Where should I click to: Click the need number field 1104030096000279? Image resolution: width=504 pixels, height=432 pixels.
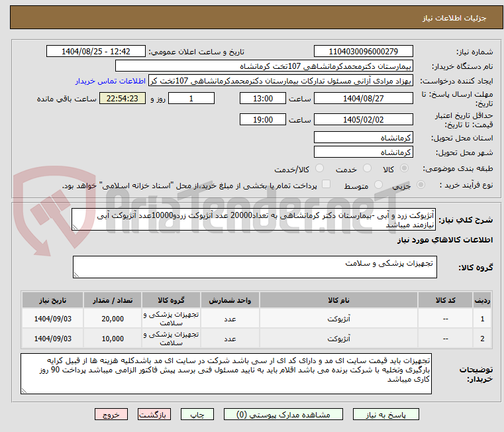click(x=363, y=52)
